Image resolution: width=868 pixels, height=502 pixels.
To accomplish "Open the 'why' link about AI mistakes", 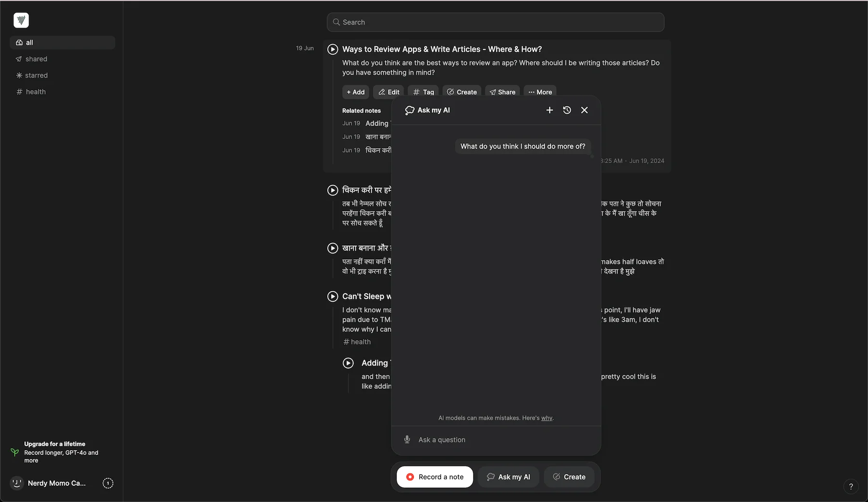I will 546,418.
